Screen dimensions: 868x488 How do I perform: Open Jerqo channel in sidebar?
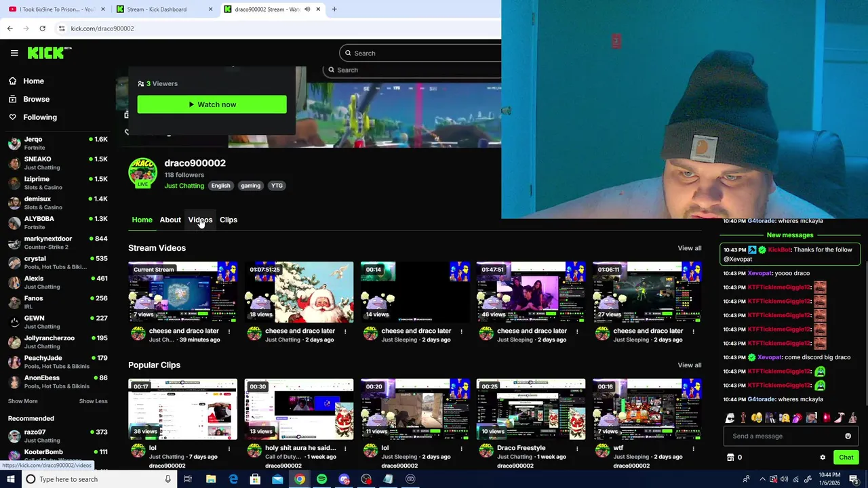coord(58,143)
